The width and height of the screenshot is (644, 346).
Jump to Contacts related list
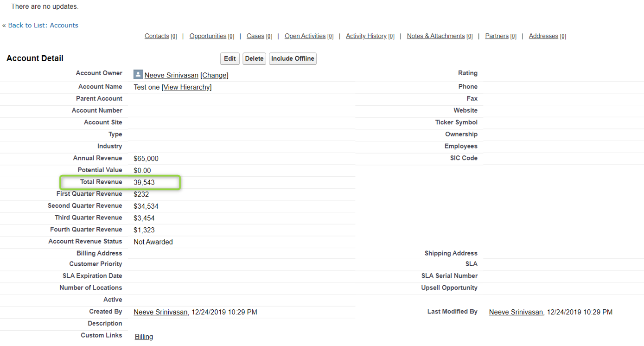coord(157,36)
